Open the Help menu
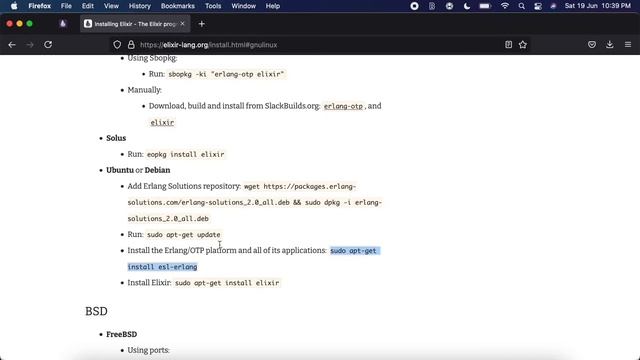Image resolution: width=640 pixels, height=360 pixels. (x=273, y=6)
